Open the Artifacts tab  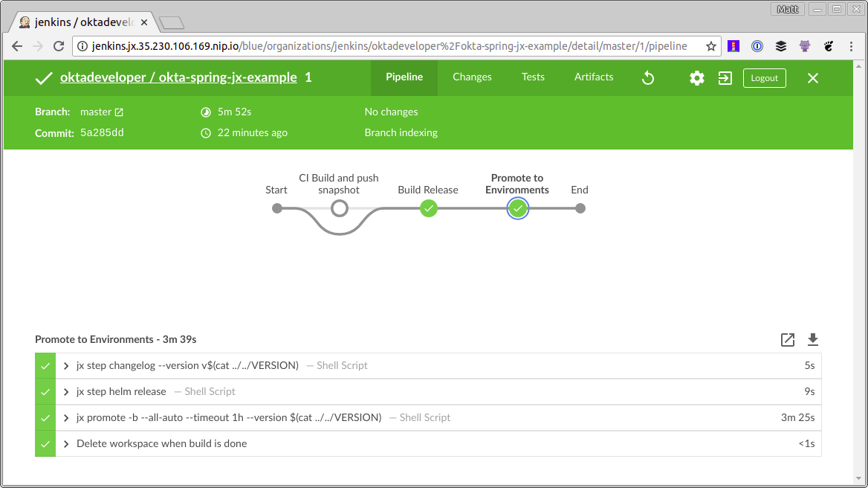[x=594, y=77]
